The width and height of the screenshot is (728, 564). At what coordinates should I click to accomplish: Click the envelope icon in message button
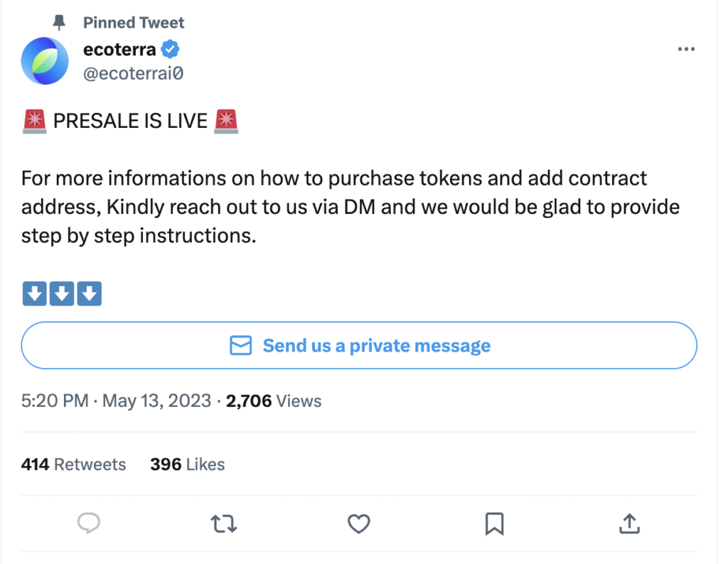pyautogui.click(x=241, y=346)
